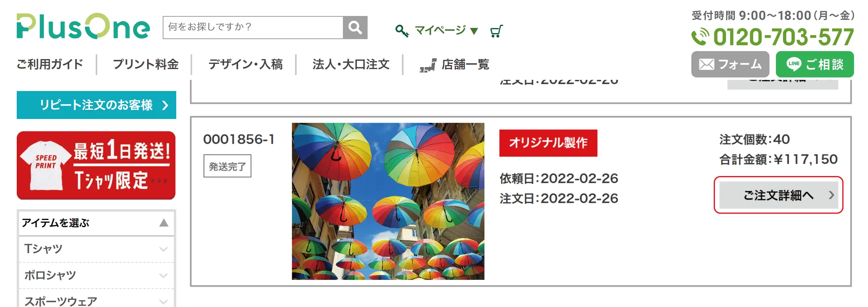
Task: Click ご注文詳細へ for order 0001856-1
Action: [778, 195]
